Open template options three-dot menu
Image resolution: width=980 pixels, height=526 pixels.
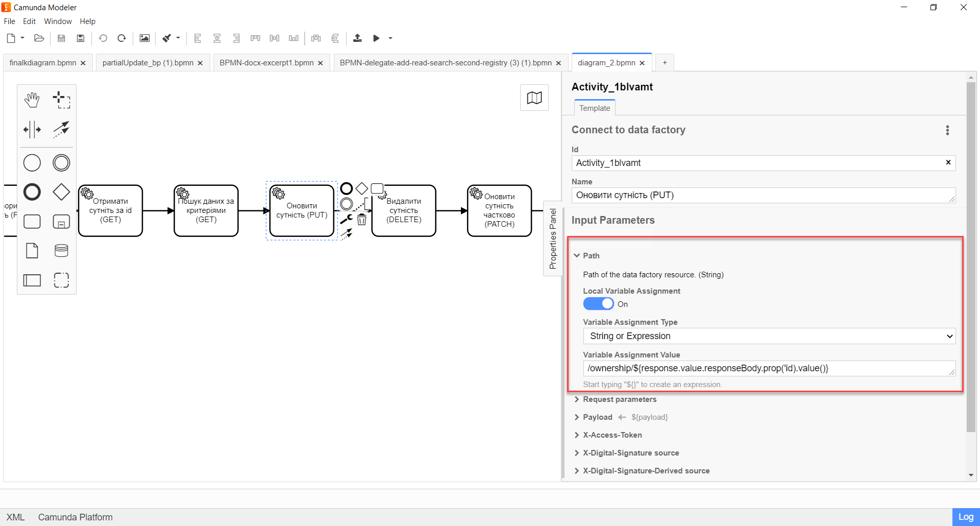(x=947, y=130)
